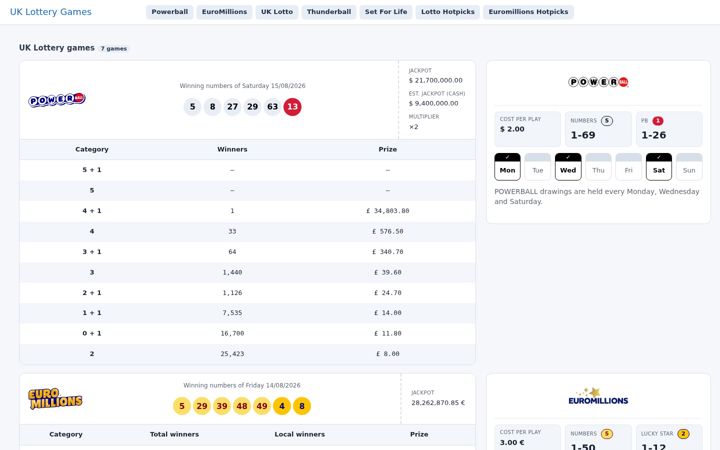The height and width of the screenshot is (450, 720).
Task: Click the Local winners column header
Action: tap(300, 434)
